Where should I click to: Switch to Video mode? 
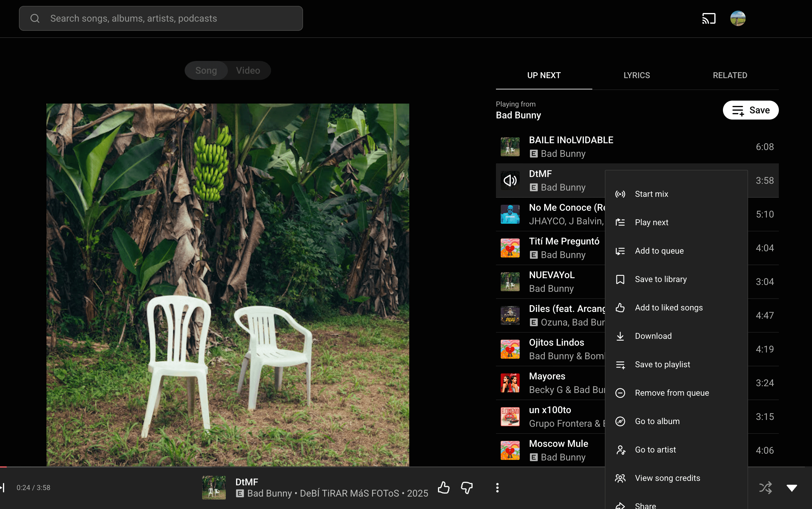(248, 70)
